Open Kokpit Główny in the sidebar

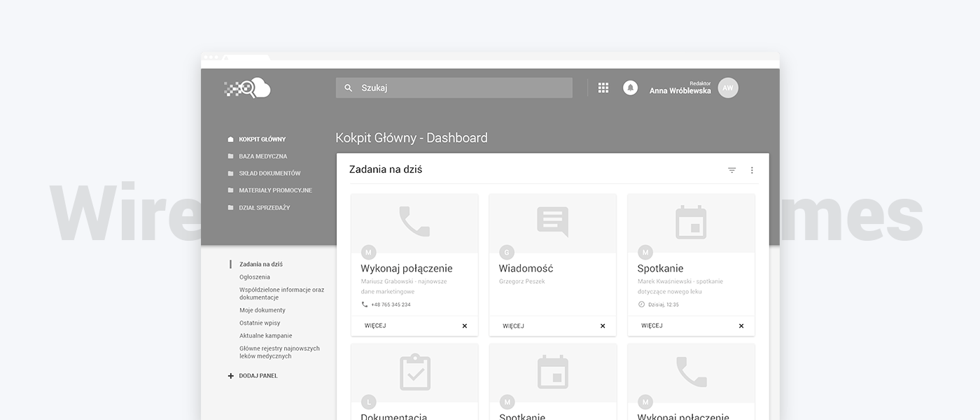[262, 139]
